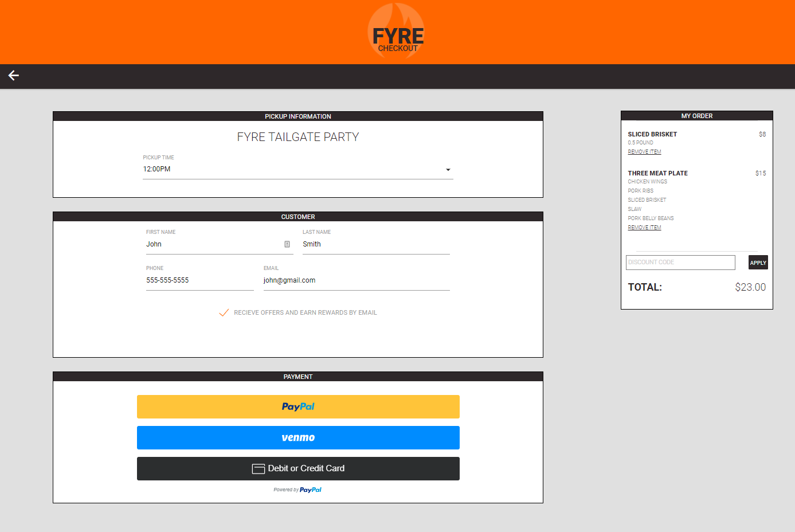Click the $8 price of Sliced Brisket

pyautogui.click(x=762, y=134)
